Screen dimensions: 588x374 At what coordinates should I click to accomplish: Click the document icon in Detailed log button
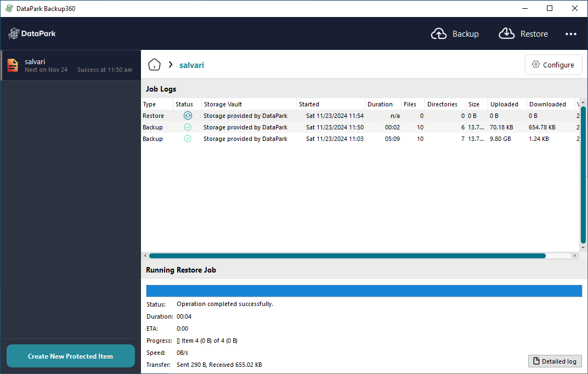536,361
